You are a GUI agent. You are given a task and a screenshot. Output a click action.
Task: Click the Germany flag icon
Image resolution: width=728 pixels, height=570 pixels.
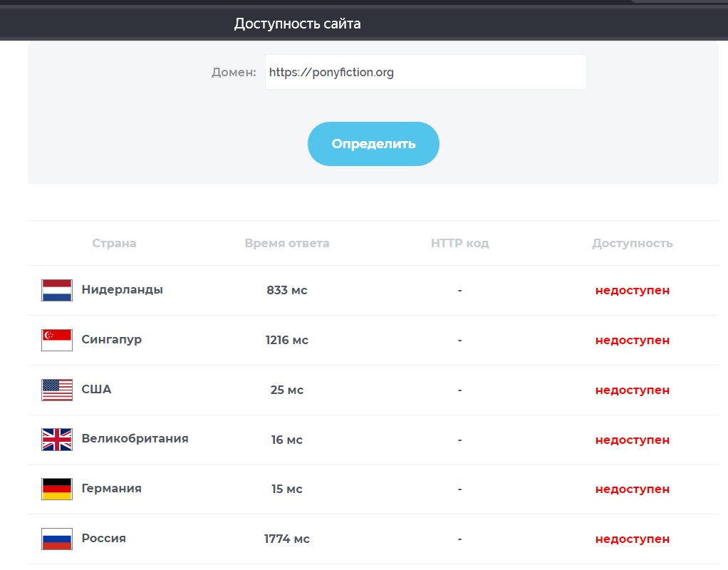(x=57, y=489)
